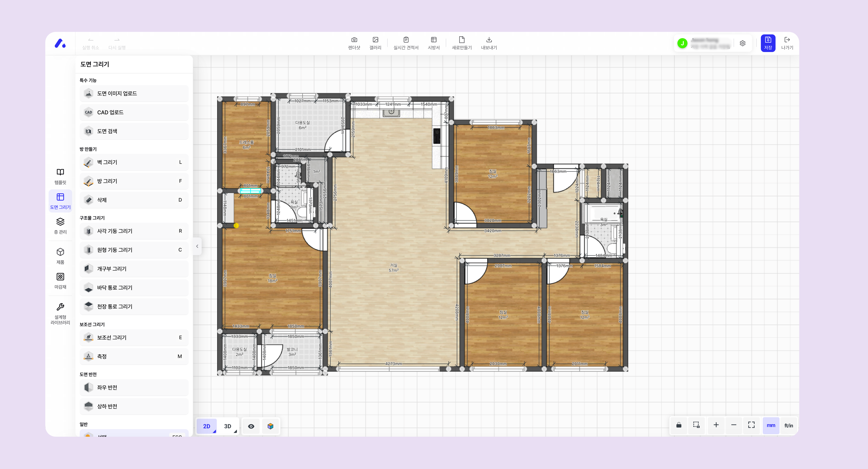Create new file with 새로만들기 icon
This screenshot has height=469, width=868.
[x=462, y=40]
